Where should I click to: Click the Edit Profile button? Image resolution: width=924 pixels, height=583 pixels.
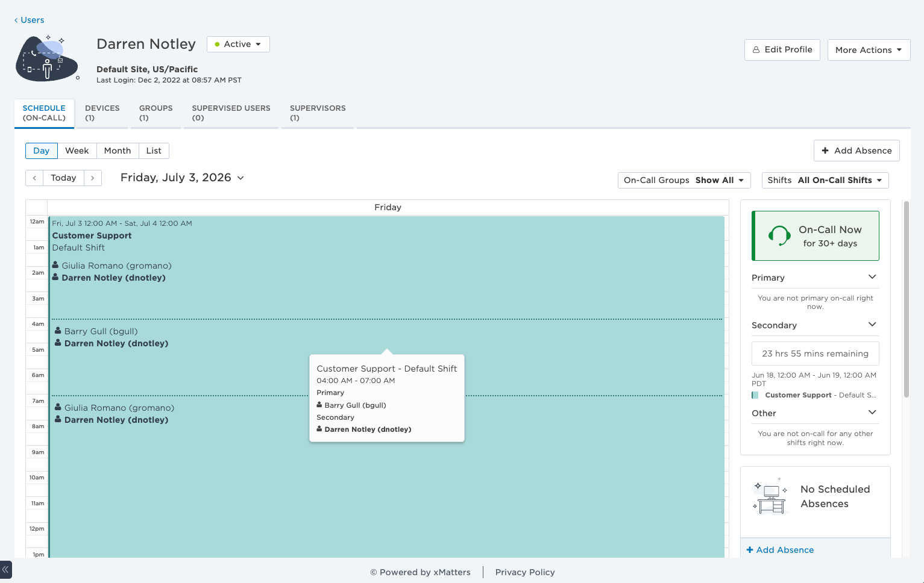[x=782, y=49]
